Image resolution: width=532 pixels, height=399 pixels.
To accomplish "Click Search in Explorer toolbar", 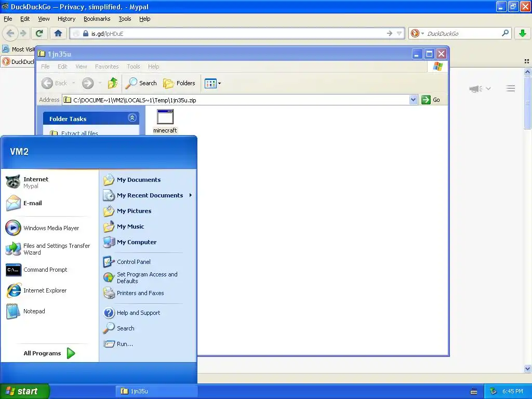I will 141,83.
